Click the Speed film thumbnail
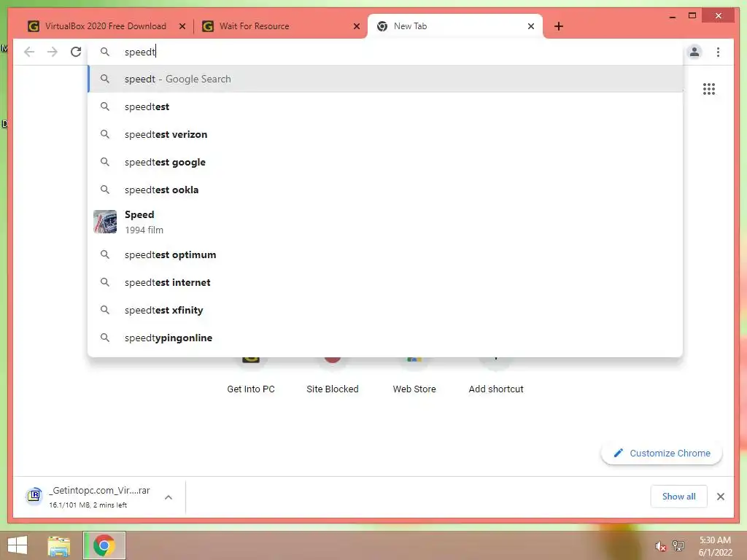 click(105, 222)
